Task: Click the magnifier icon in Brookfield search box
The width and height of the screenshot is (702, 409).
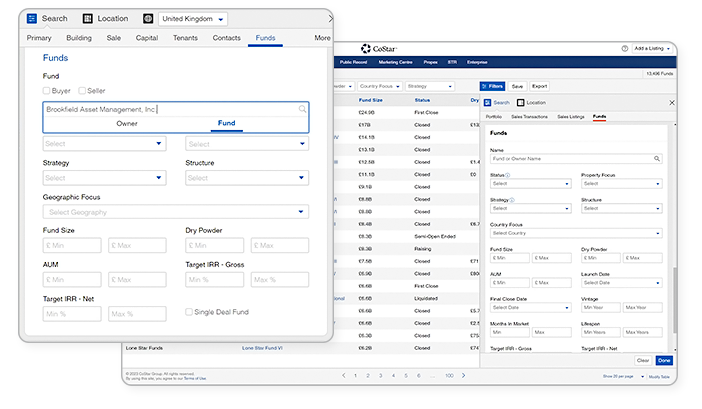Action: coord(302,109)
